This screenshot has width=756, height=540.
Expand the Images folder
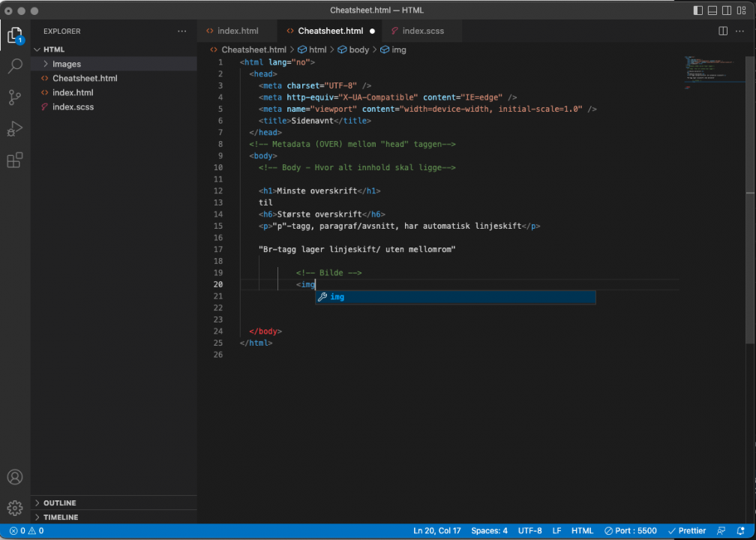tap(66, 64)
